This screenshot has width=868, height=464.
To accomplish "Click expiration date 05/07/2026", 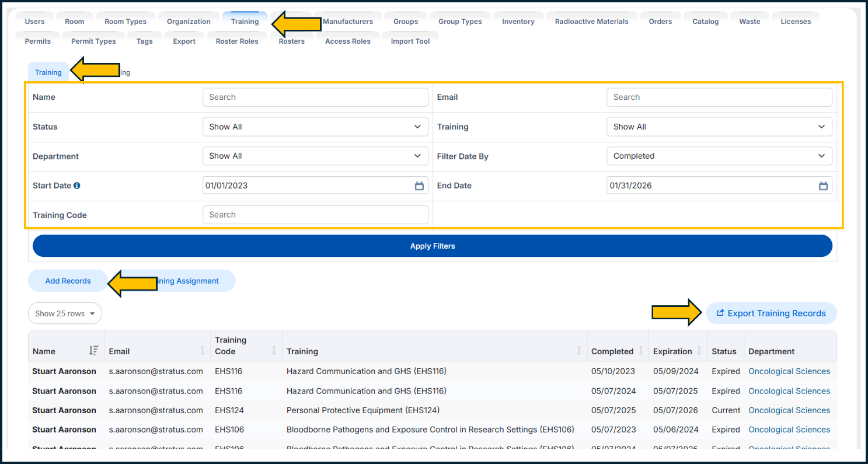I will 675,410.
